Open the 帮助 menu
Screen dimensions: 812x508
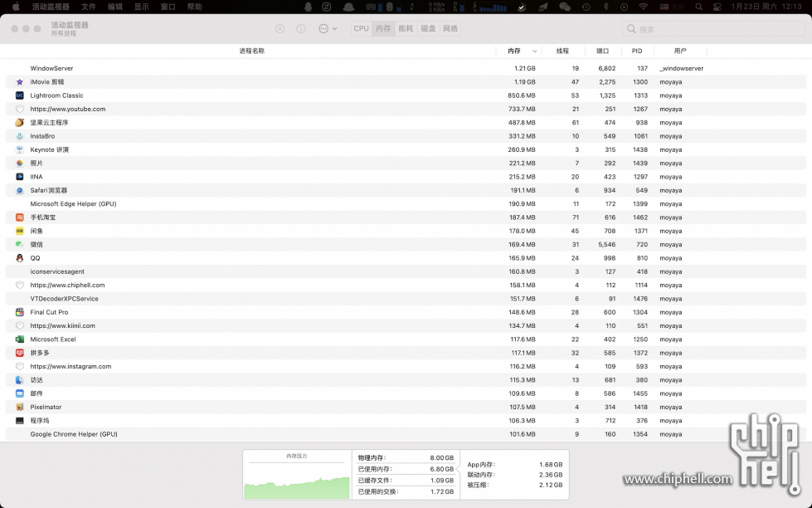click(x=194, y=7)
